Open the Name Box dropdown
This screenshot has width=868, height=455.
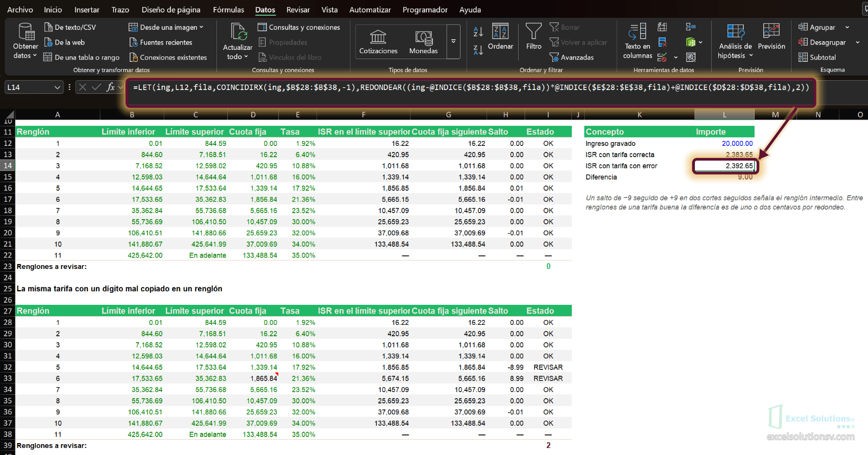pos(58,87)
